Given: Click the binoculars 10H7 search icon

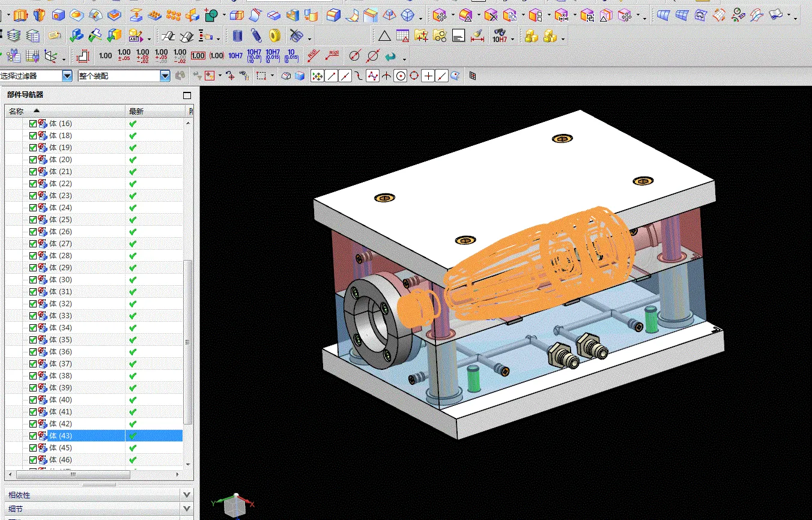Looking at the screenshot, I should click(x=499, y=36).
